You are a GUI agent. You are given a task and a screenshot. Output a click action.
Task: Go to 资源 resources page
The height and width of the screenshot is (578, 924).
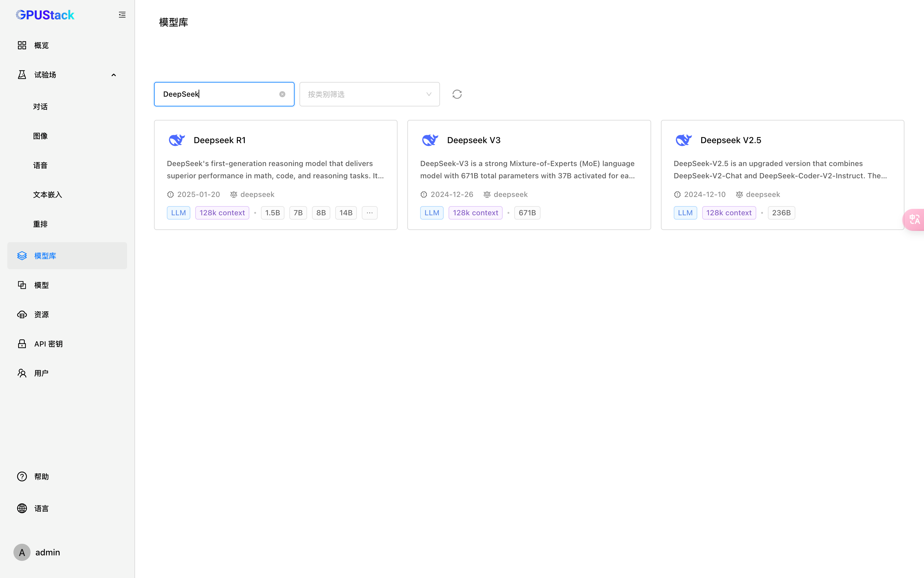click(67, 315)
